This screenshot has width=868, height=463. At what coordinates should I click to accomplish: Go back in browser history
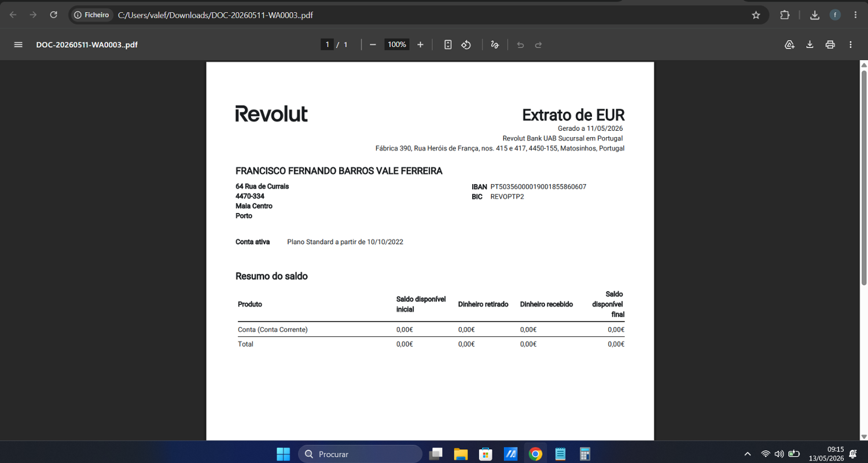click(13, 15)
